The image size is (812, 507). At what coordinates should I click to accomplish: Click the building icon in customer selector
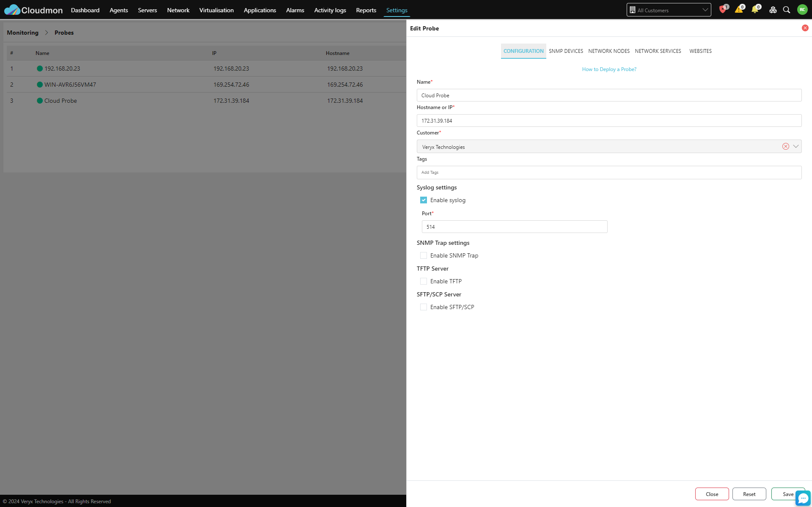pyautogui.click(x=633, y=10)
